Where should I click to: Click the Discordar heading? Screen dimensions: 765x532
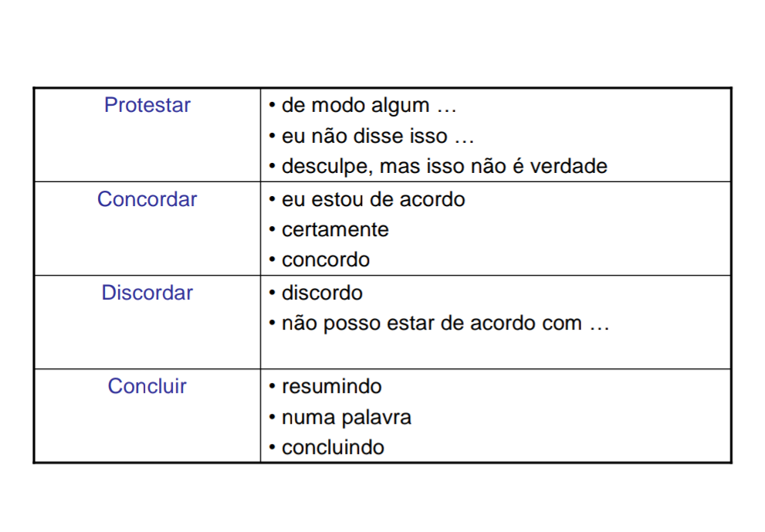(x=147, y=293)
